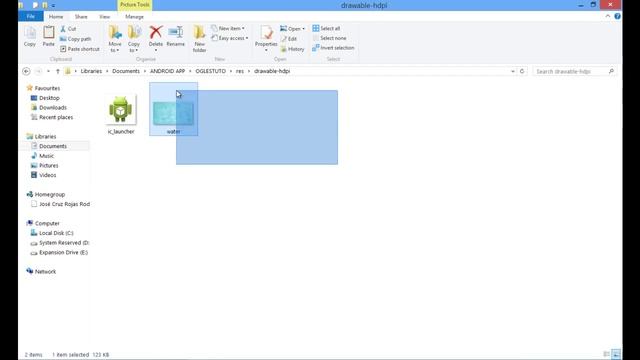Switch to the Home ribbon tab
Screen dimensions: 640x360
56,17
